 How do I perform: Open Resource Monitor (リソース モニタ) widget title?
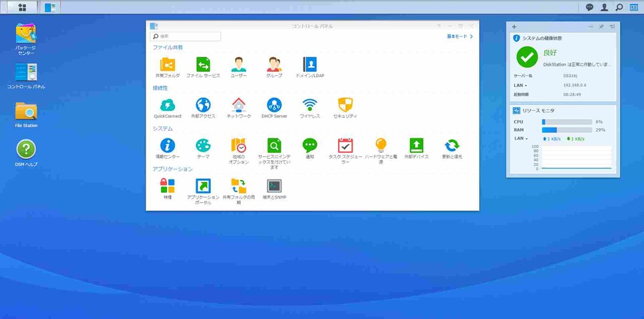pyautogui.click(x=538, y=111)
